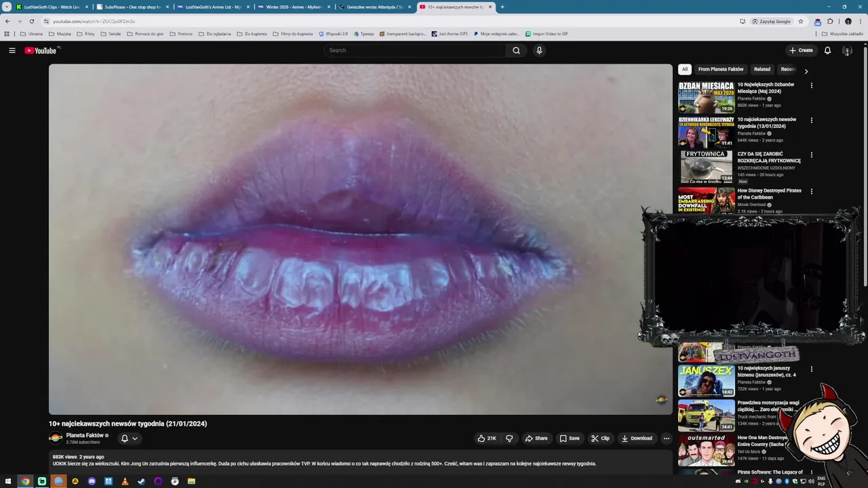Screen dimensions: 868x488
Task: Open more actions menu beside Download
Action: pyautogui.click(x=666, y=439)
